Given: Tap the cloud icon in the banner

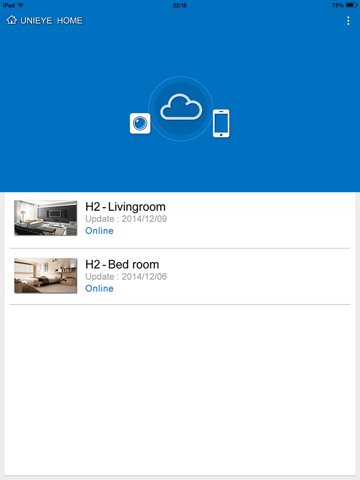Looking at the screenshot, I should tap(181, 107).
